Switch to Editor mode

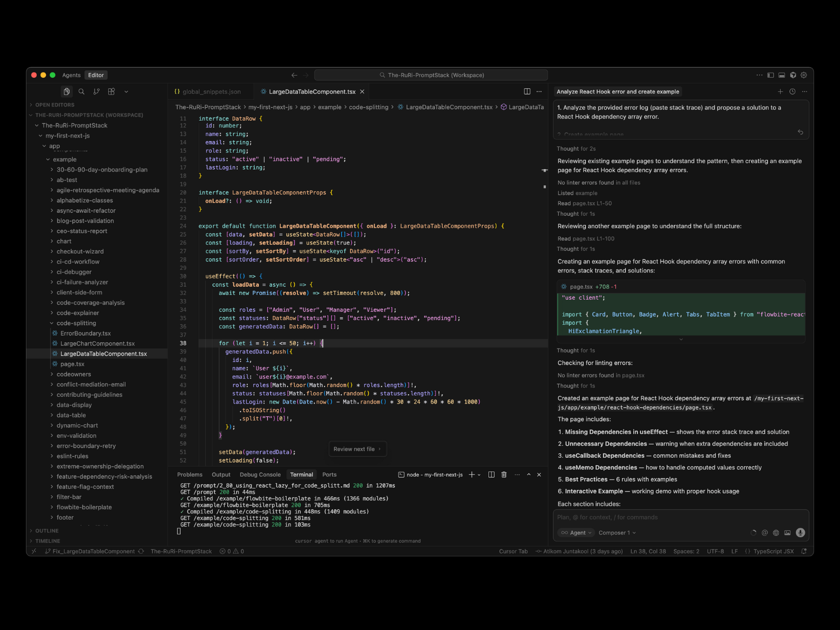pos(96,75)
